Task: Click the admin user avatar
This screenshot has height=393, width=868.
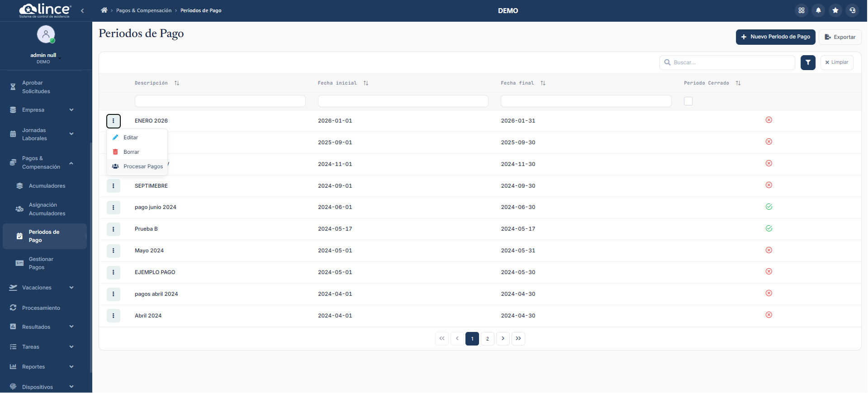Action: pyautogui.click(x=46, y=34)
